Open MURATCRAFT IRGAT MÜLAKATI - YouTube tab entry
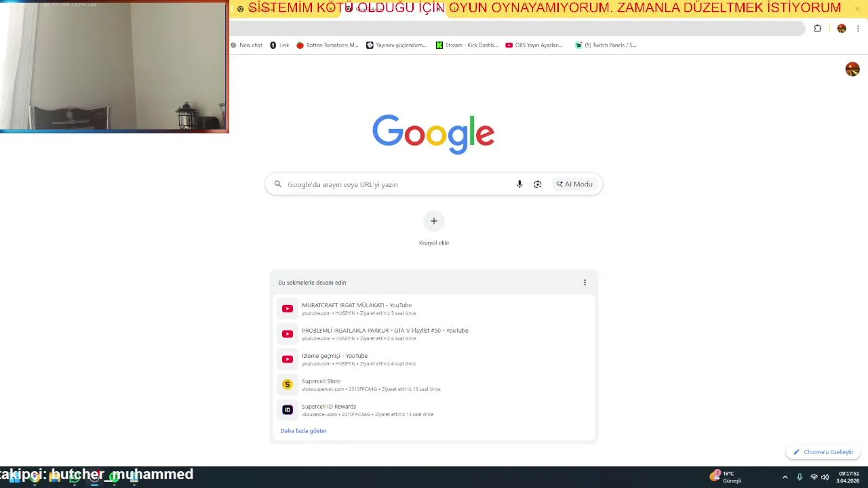 coord(434,308)
